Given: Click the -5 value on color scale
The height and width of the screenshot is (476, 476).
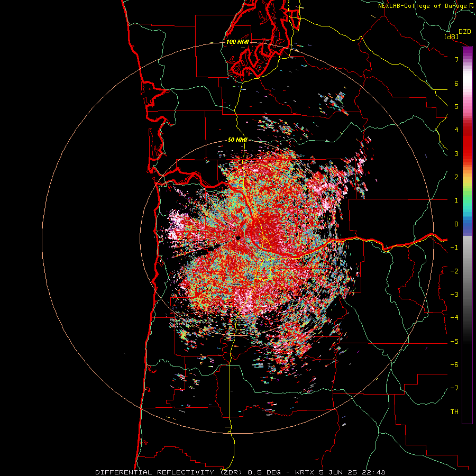Looking at the screenshot, I should (454, 342).
